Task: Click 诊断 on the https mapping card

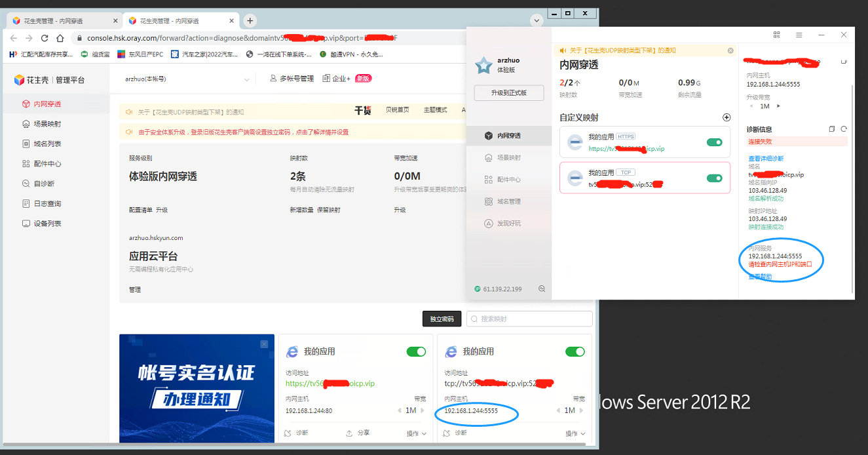Action: pos(297,433)
